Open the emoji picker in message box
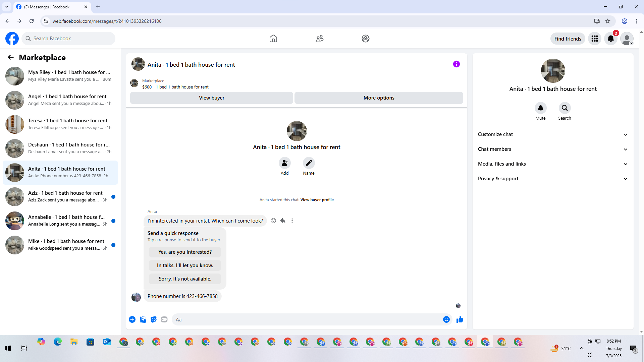This screenshot has height=362, width=644. coord(446,319)
